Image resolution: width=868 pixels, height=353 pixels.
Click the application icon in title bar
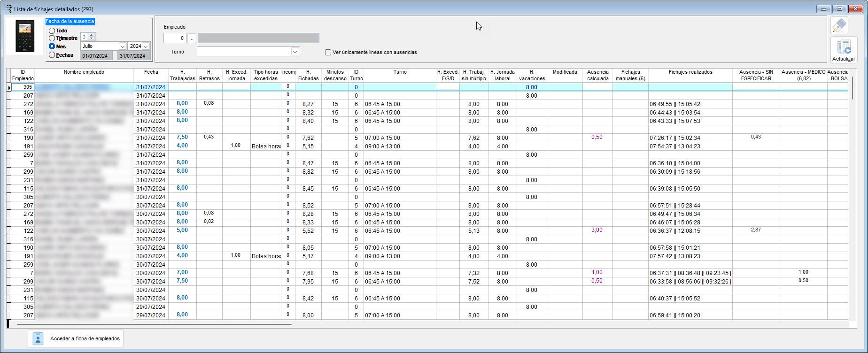coord(8,9)
